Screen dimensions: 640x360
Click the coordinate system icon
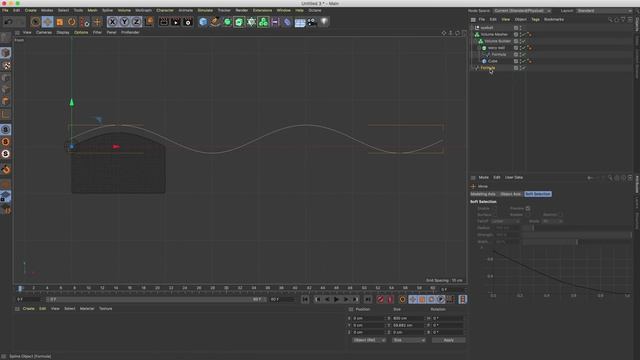(x=149, y=22)
